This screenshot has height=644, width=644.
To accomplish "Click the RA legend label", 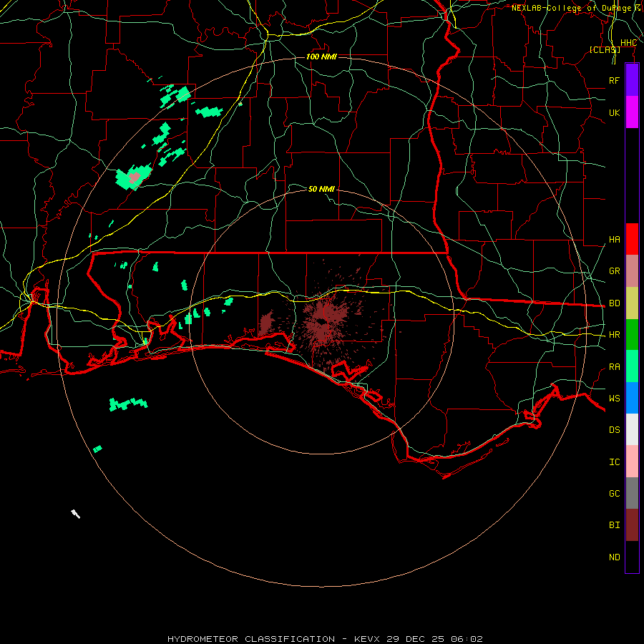I will pos(614,366).
